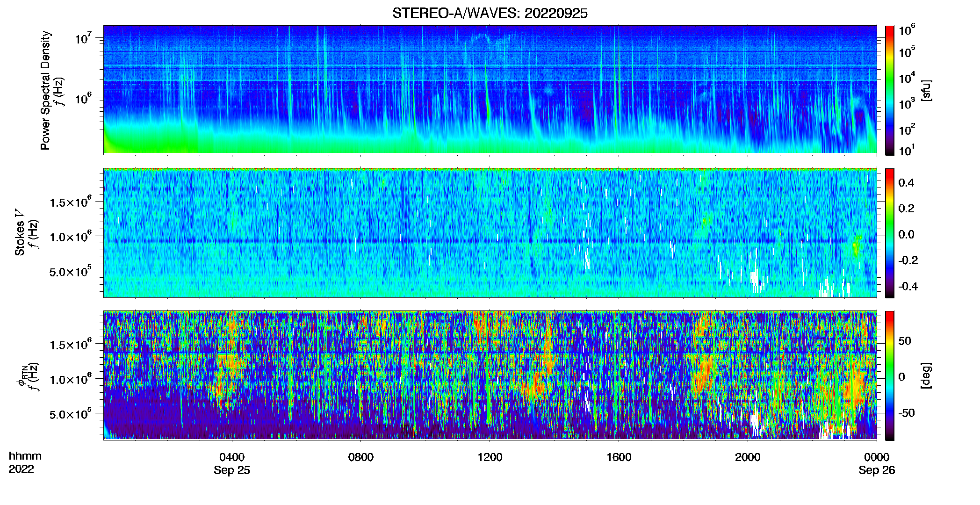Image resolution: width=980 pixels, height=505 pixels.
Task: Click the Stokes V spectrogram panel
Action: [490, 232]
